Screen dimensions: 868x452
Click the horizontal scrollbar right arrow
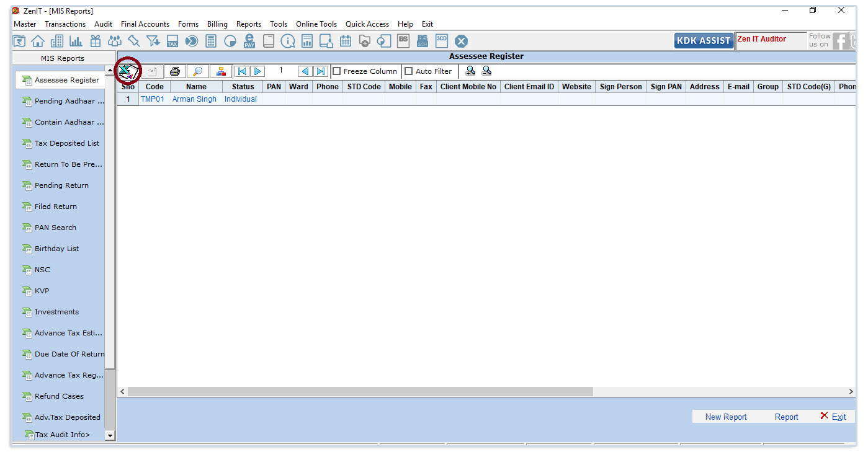pyautogui.click(x=851, y=392)
